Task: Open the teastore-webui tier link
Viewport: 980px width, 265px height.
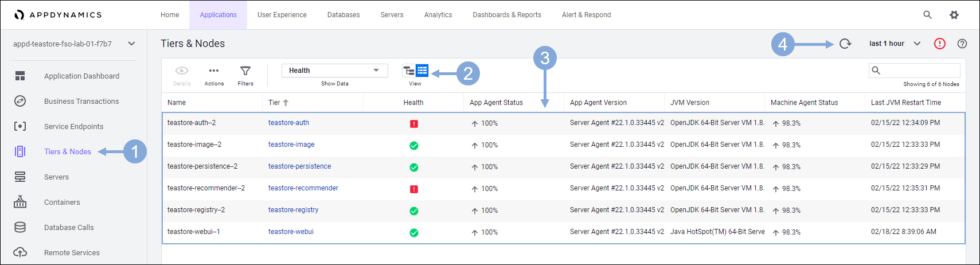Action: (291, 232)
